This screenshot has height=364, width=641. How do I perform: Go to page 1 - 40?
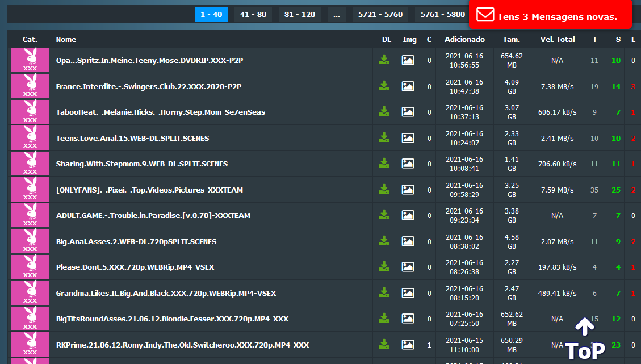coord(211,14)
